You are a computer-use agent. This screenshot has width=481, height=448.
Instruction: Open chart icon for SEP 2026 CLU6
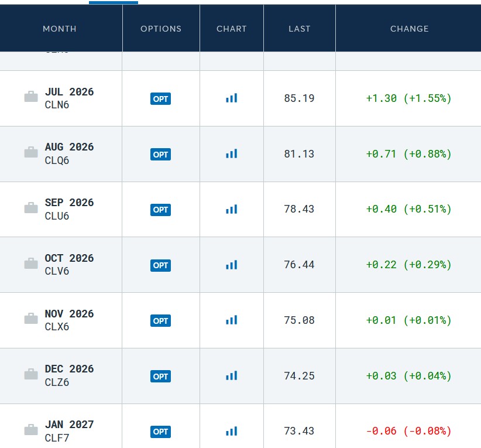click(232, 209)
